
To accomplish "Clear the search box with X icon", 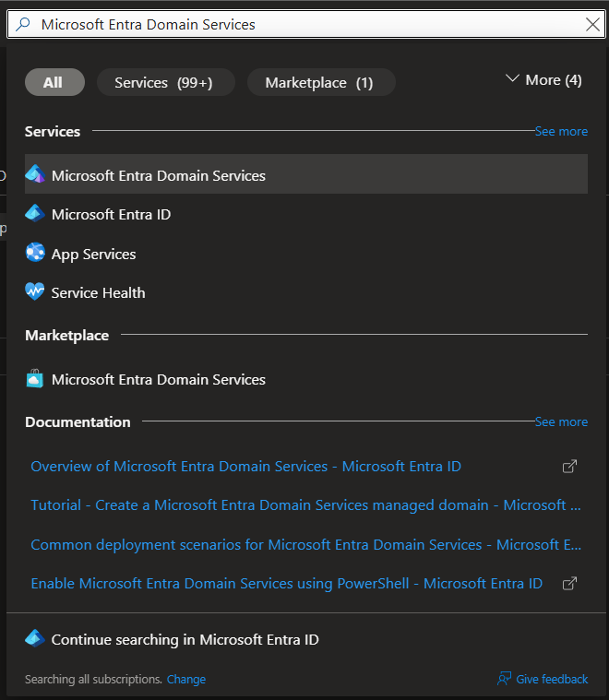I will point(593,25).
